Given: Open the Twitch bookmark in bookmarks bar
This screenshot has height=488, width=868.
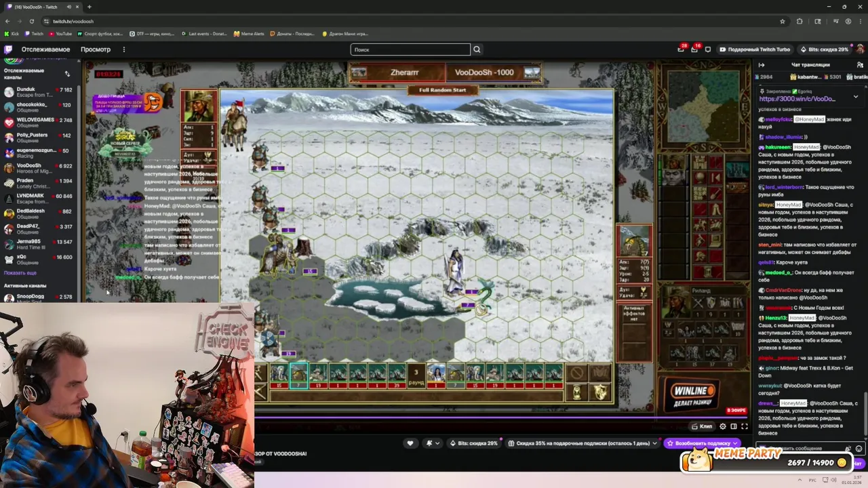Looking at the screenshot, I should click(34, 33).
